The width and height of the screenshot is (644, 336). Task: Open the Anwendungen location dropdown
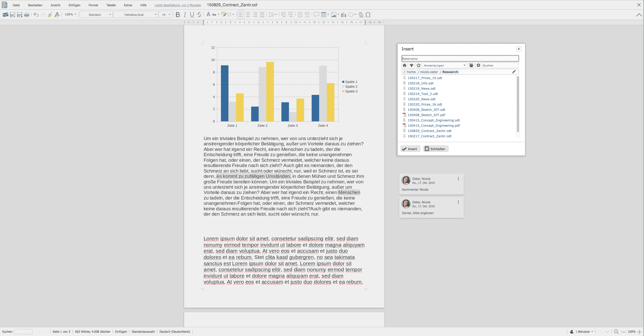pos(464,65)
